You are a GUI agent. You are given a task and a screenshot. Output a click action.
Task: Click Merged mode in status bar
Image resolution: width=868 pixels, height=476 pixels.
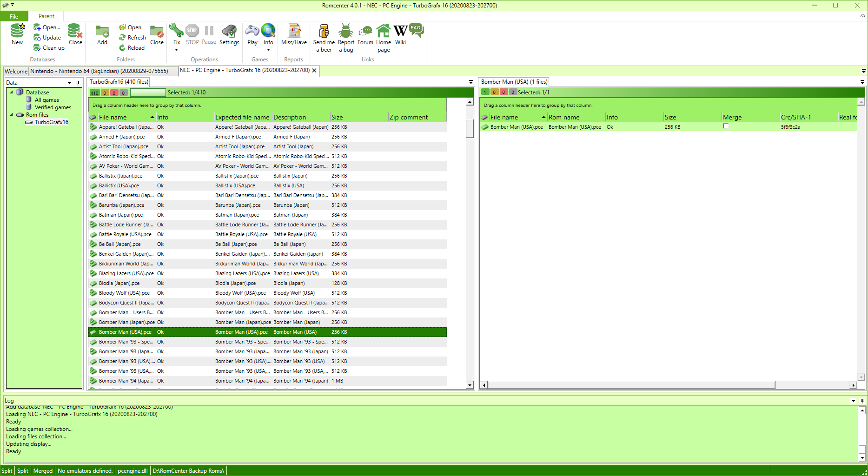(x=43, y=471)
